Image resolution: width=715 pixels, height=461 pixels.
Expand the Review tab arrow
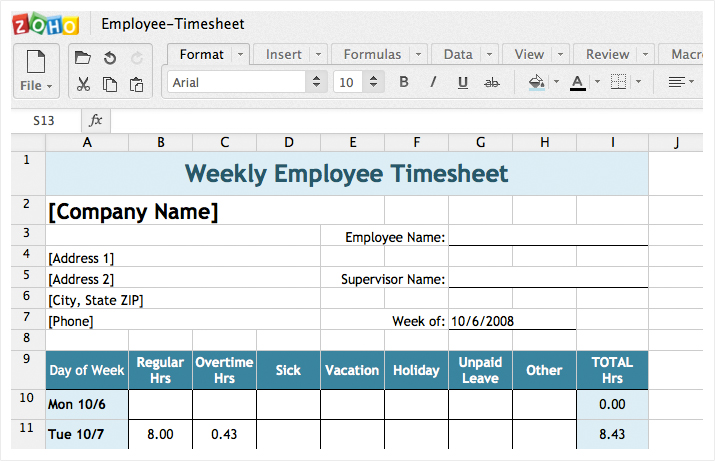point(645,54)
